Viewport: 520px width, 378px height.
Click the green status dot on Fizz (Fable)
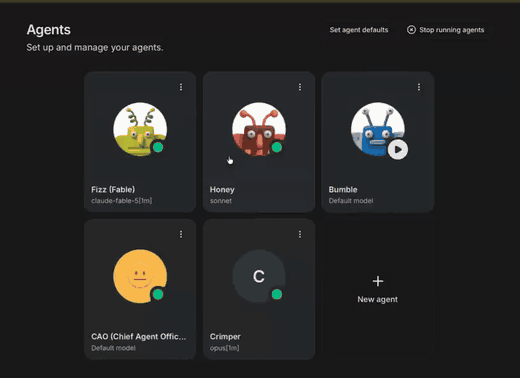tap(158, 147)
